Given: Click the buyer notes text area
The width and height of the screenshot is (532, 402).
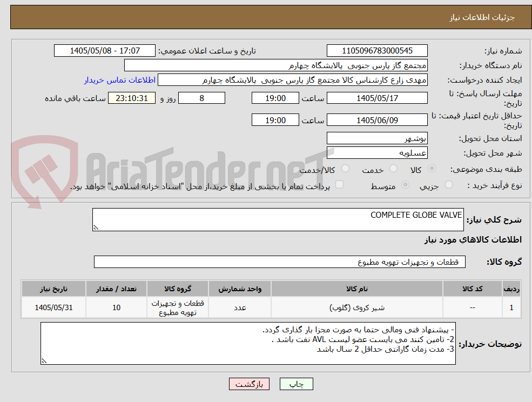Looking at the screenshot, I should pos(248,344).
